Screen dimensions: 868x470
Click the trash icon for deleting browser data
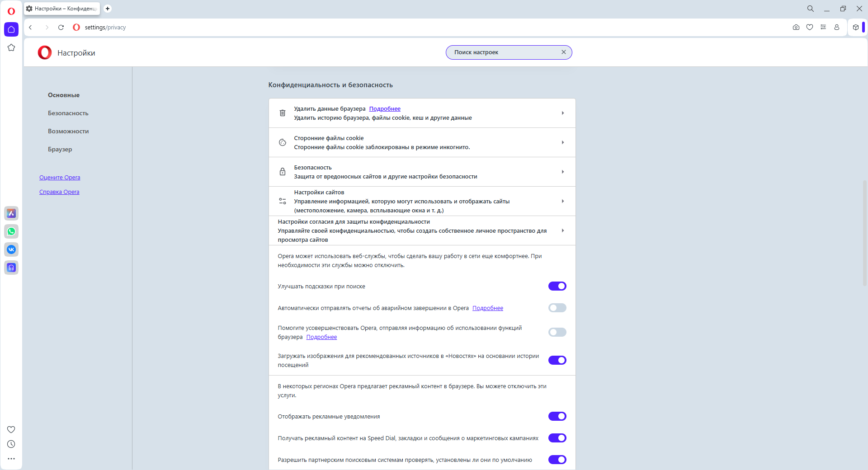pyautogui.click(x=283, y=113)
